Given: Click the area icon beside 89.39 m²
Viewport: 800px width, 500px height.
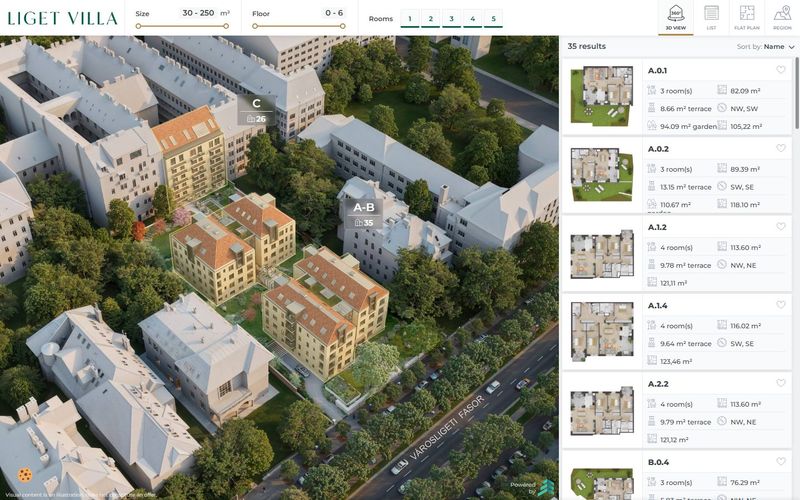Looking at the screenshot, I should (722, 169).
